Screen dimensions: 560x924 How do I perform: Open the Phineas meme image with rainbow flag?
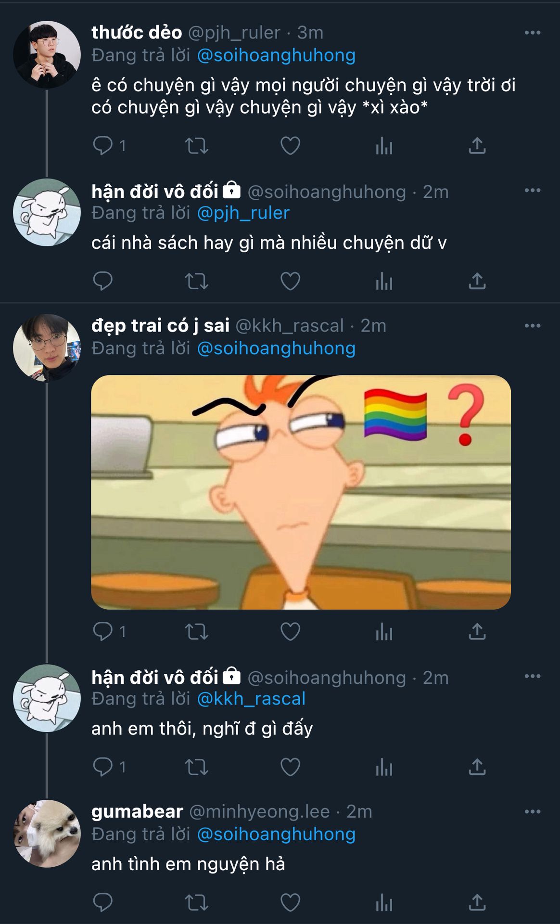coord(301,492)
